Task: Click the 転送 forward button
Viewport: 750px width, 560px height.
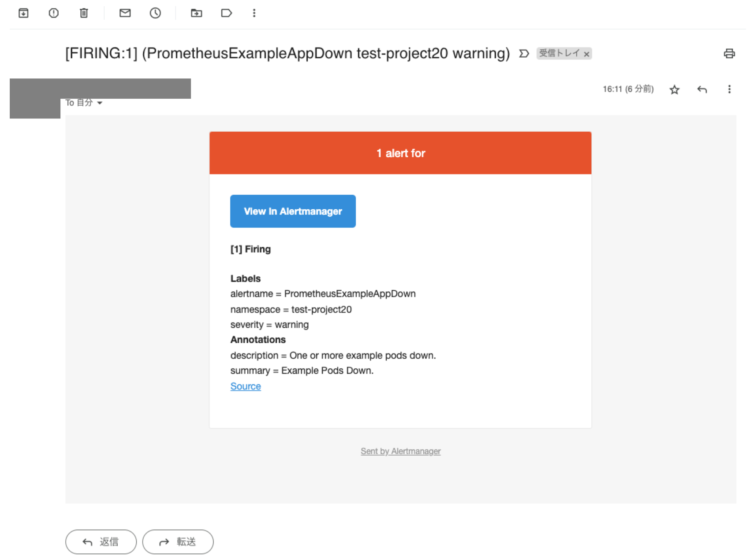Action: [178, 542]
